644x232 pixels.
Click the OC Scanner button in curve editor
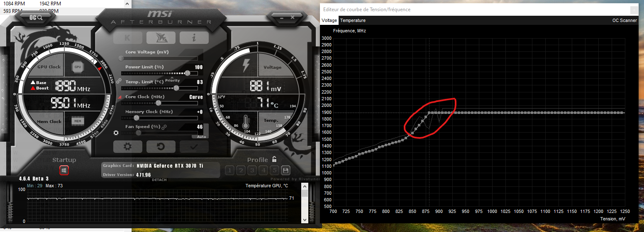[624, 20]
